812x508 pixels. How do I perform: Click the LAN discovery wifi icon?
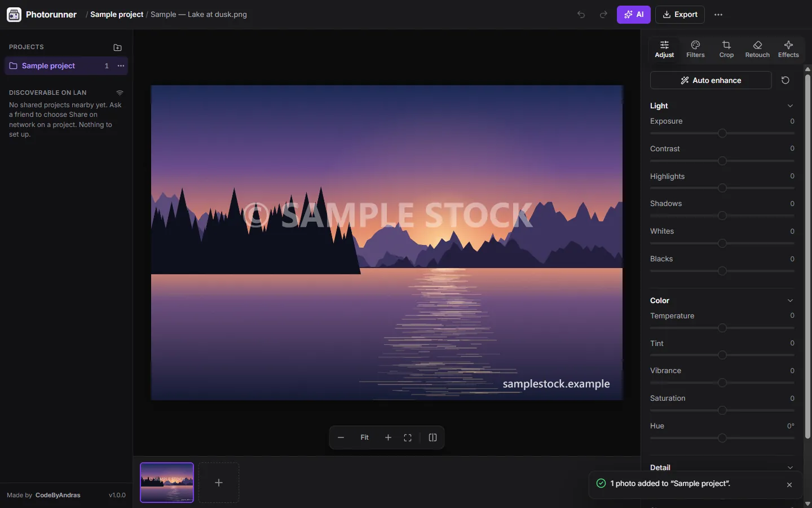coord(120,93)
